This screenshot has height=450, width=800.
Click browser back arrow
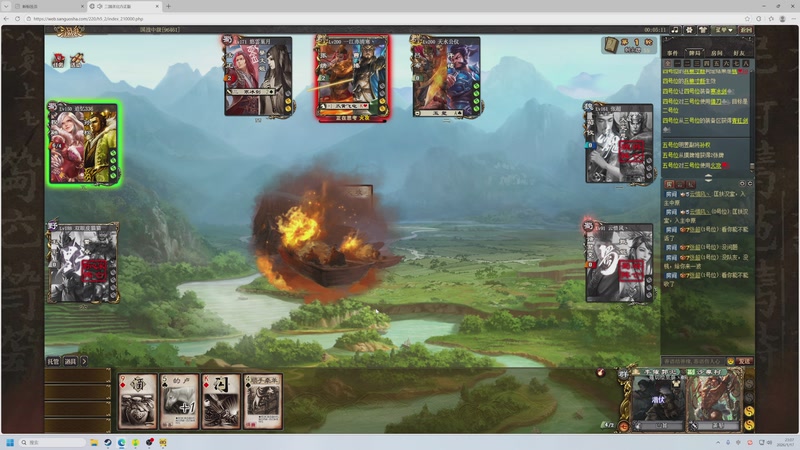pos(6,18)
